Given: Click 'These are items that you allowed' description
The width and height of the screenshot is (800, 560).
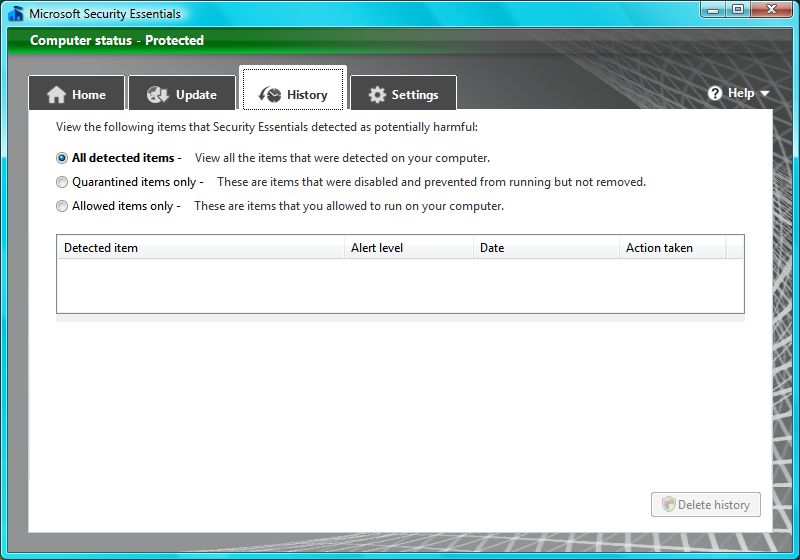Looking at the screenshot, I should (x=349, y=206).
